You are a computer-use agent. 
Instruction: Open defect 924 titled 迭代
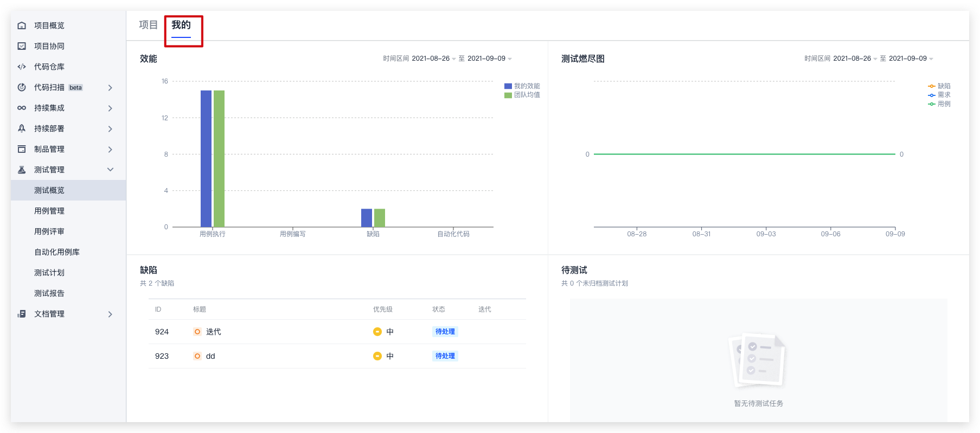(213, 332)
